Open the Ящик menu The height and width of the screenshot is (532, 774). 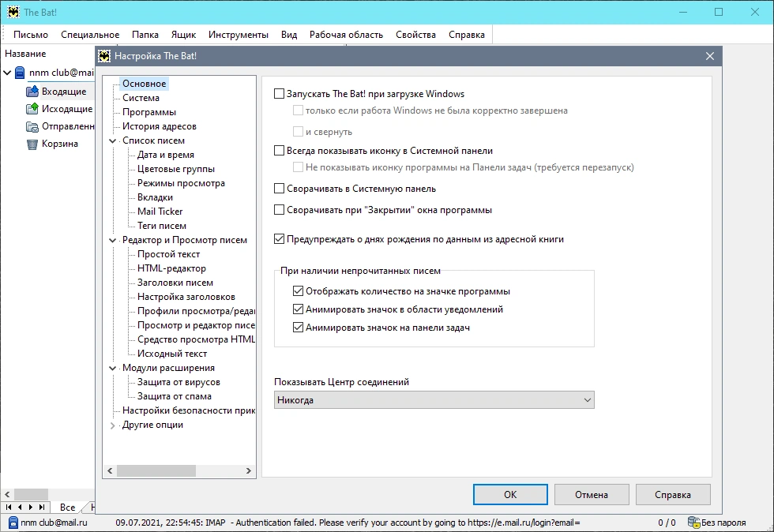[183, 35]
